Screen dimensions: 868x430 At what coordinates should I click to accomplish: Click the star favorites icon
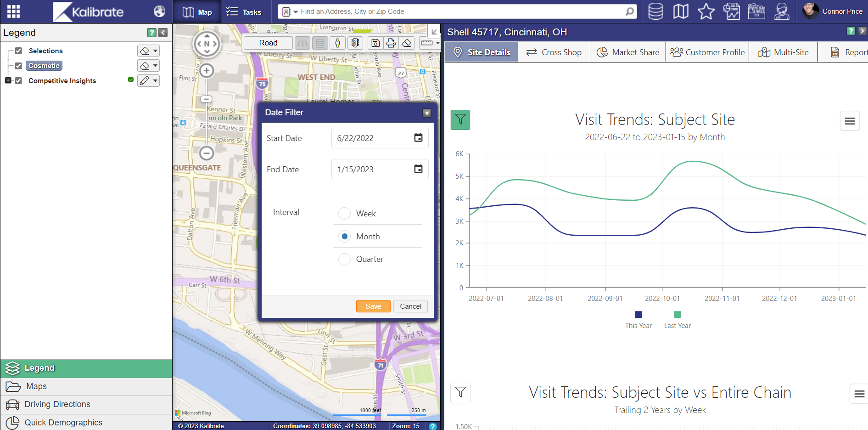tap(706, 11)
